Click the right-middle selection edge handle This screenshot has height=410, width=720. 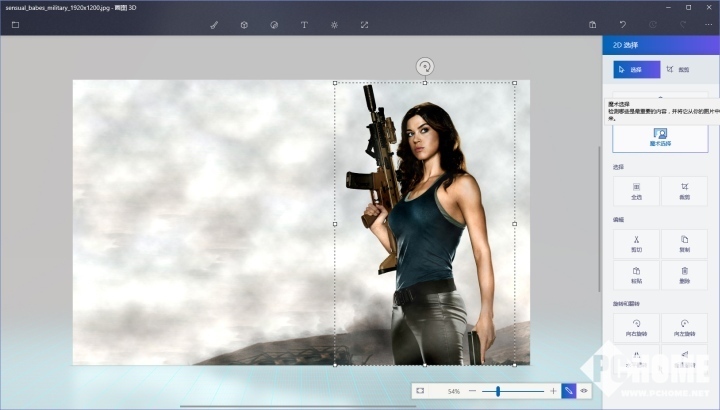pyautogui.click(x=514, y=224)
